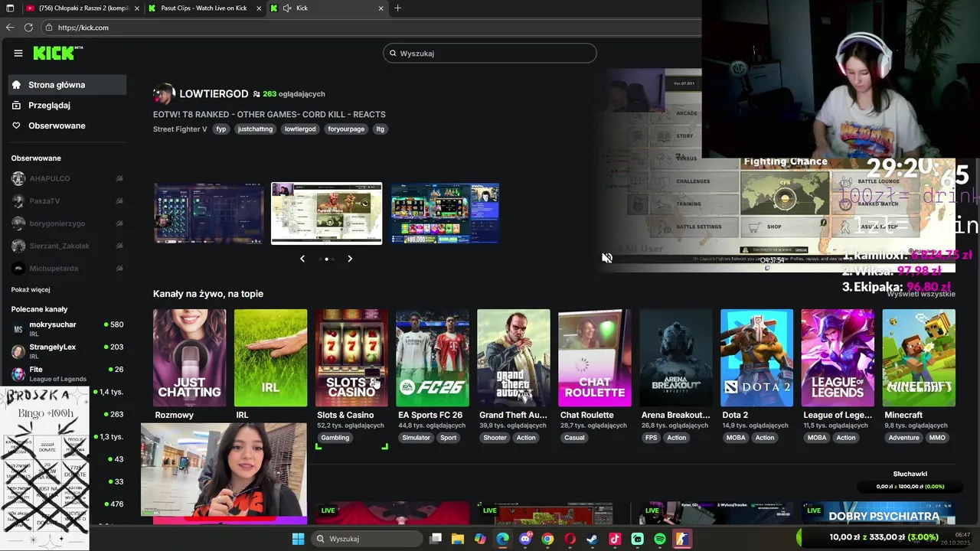The height and width of the screenshot is (551, 980).
Task: Show next featured stream with right arrow
Action: click(x=350, y=259)
